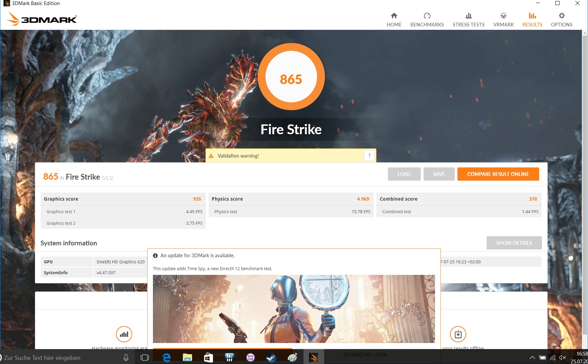Click the "Physics score" label

227,199
